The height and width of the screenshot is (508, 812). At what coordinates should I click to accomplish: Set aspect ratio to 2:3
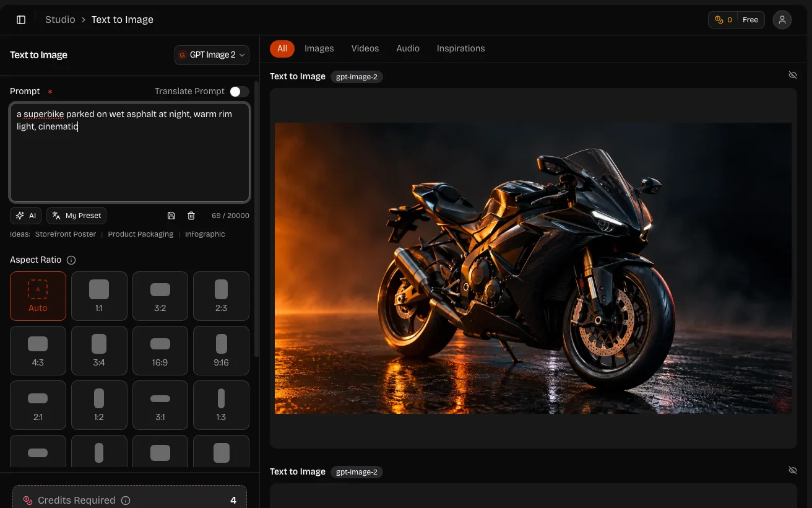click(x=221, y=296)
